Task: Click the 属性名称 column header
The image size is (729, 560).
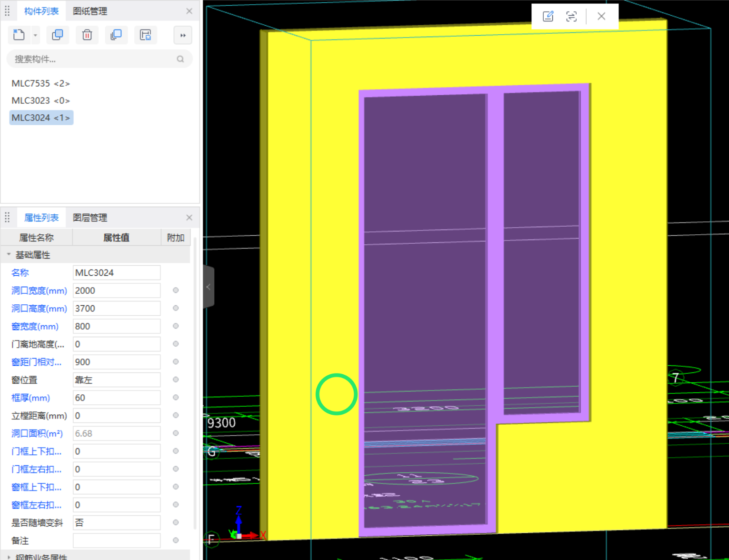Action: click(x=37, y=238)
